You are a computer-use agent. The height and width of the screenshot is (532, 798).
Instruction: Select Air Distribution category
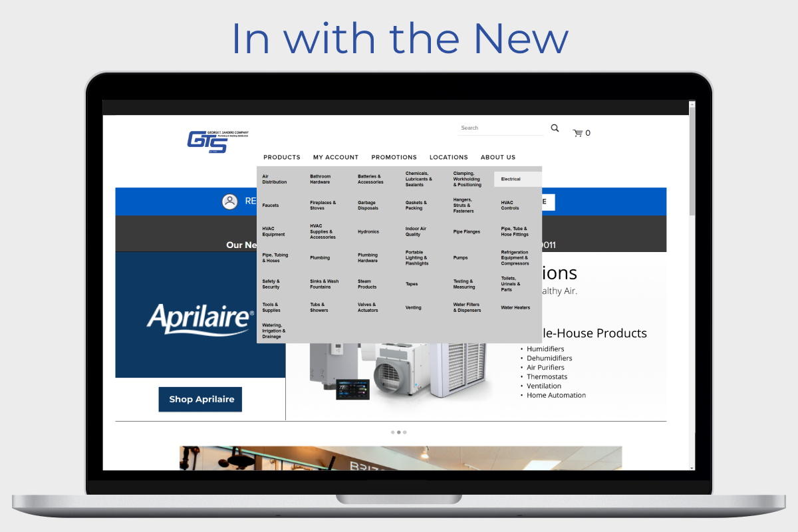click(275, 179)
